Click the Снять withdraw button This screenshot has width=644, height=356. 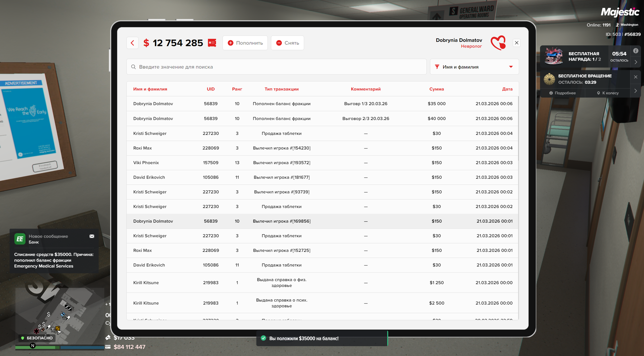point(287,43)
